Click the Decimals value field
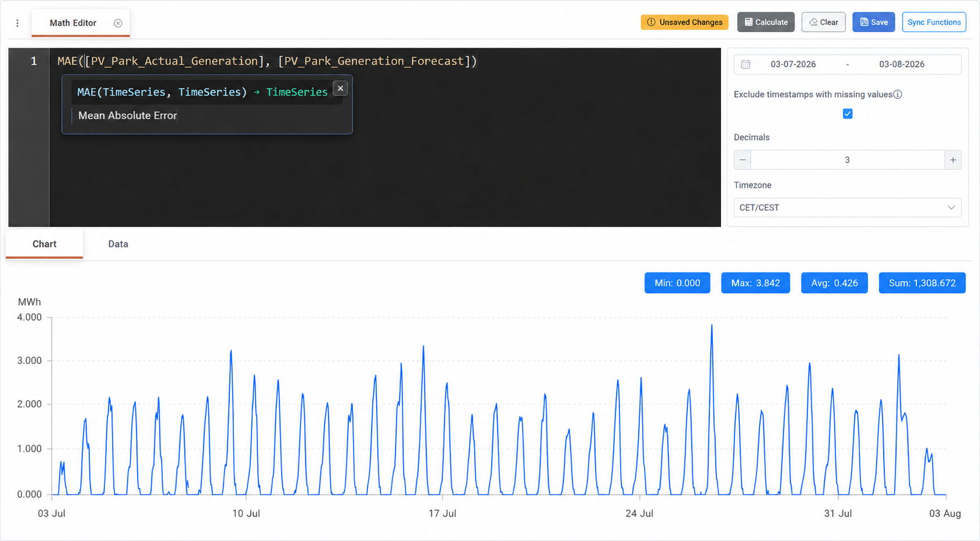This screenshot has height=541, width=980. tap(847, 160)
